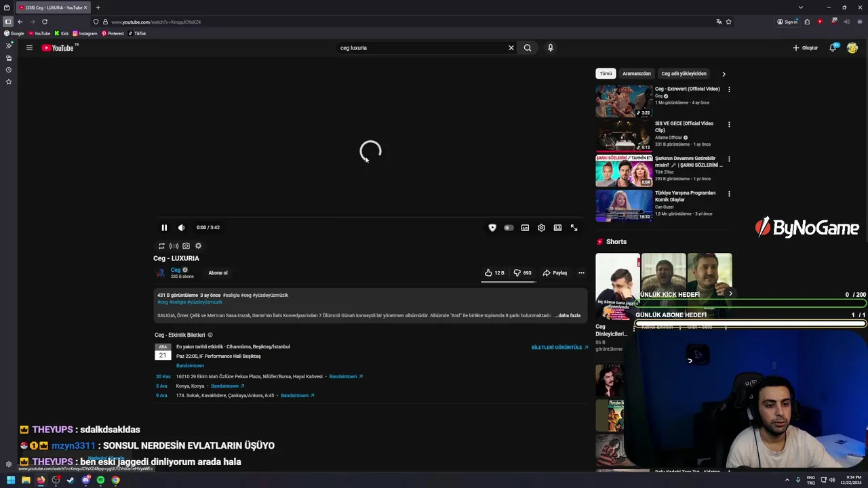Toggle loop icon below the video
Image resolution: width=868 pixels, height=488 pixels.
pos(161,246)
